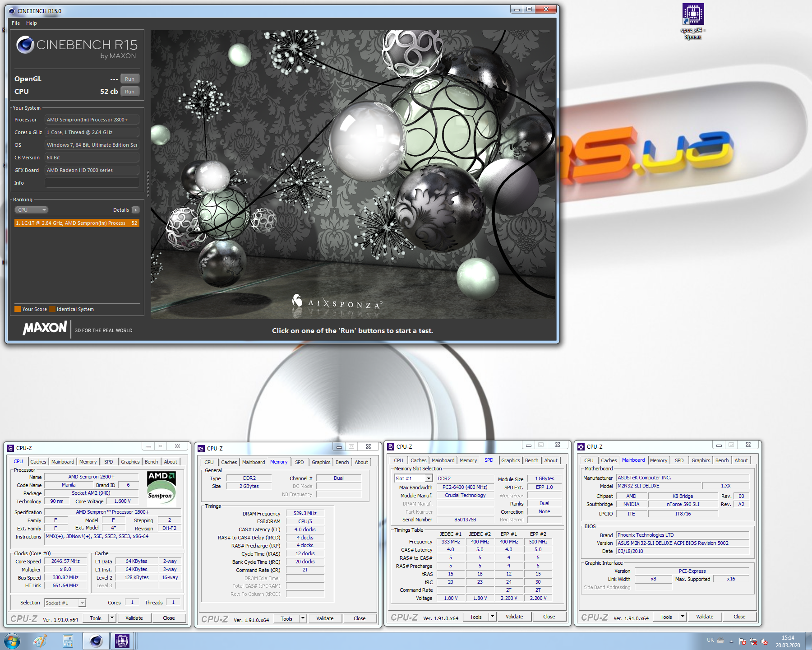Open the CPU ranking dropdown
This screenshot has height=650, width=812.
(32, 210)
